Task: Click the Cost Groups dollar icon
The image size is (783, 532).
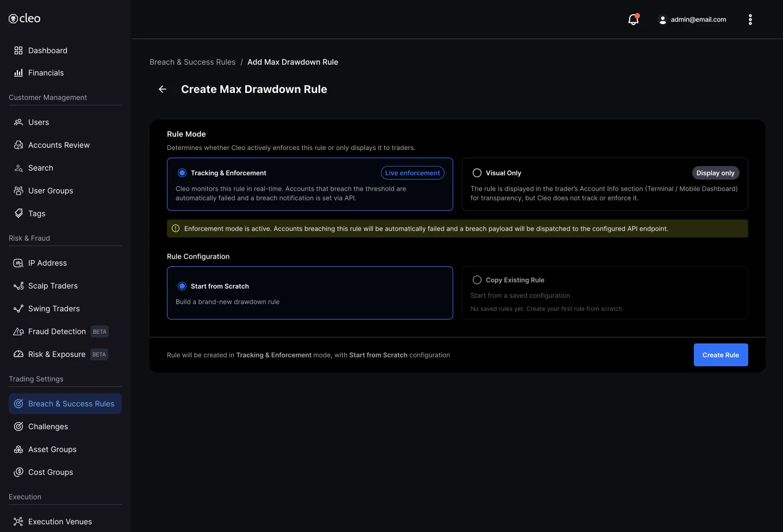Action: (x=18, y=472)
